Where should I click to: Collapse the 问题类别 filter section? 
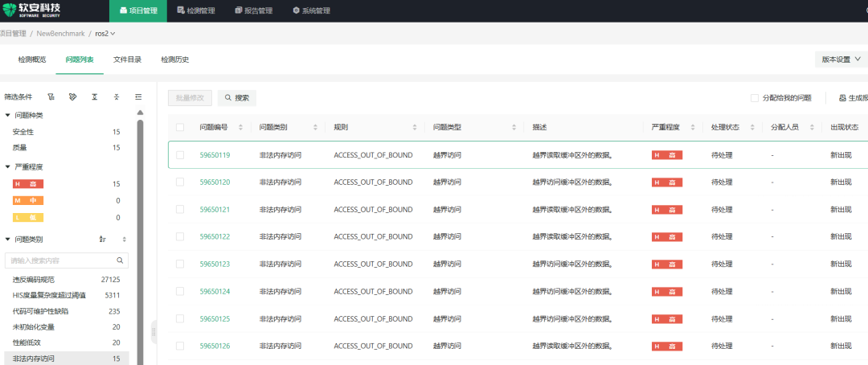tap(8, 240)
